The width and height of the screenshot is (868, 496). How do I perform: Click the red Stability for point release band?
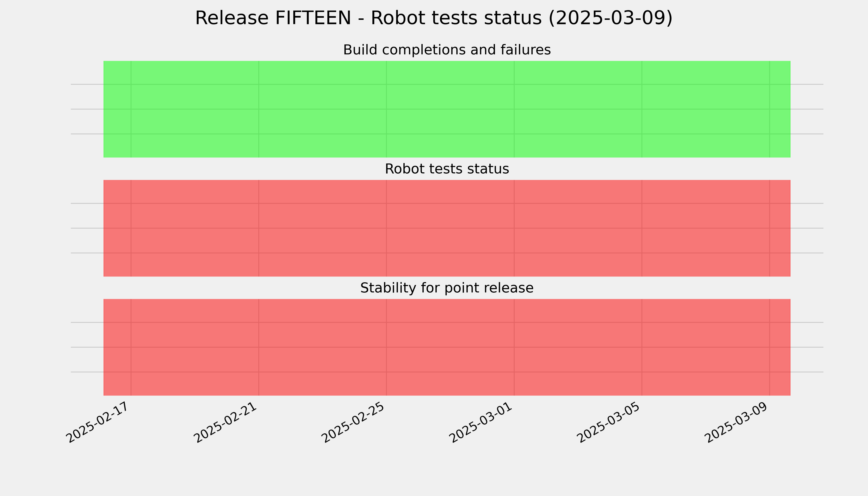tap(447, 347)
